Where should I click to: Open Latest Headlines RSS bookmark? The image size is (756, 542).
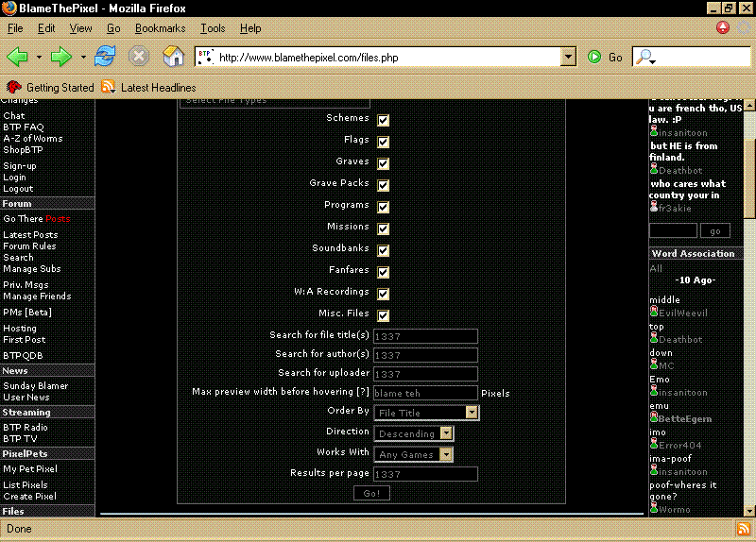point(149,87)
